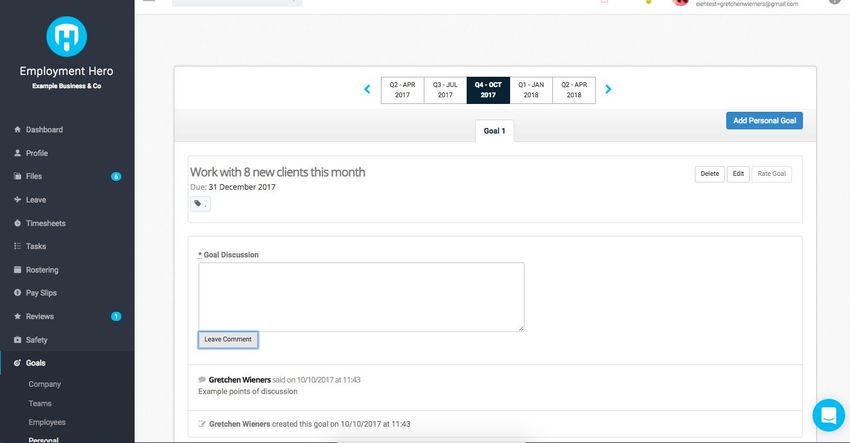The width and height of the screenshot is (850, 443).
Task: Open the Files section
Action: click(x=34, y=176)
